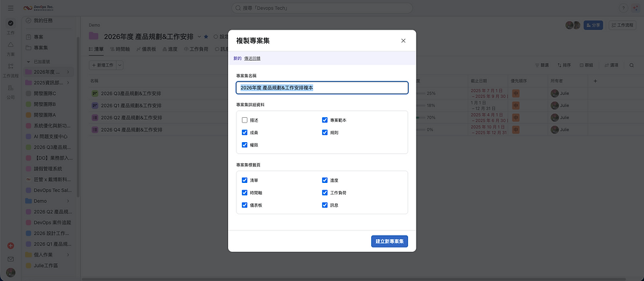
Task: Open the help question mark icon
Action: (x=623, y=9)
